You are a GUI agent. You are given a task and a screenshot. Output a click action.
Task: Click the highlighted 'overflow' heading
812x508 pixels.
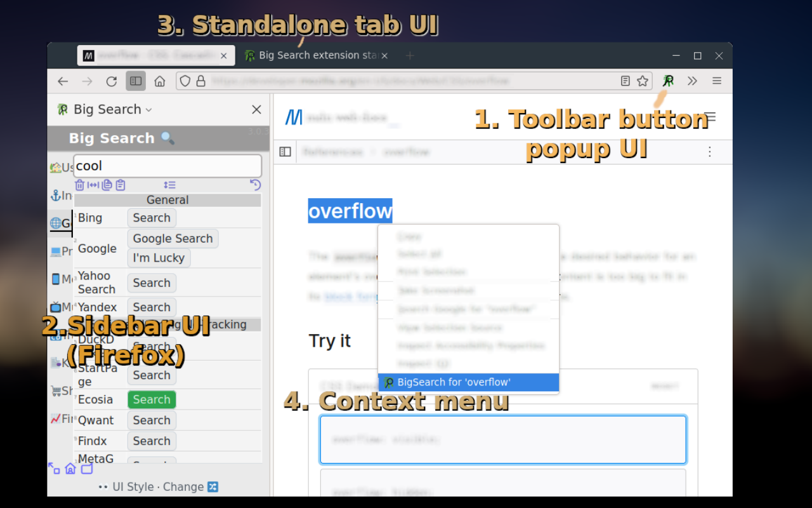coord(350,211)
